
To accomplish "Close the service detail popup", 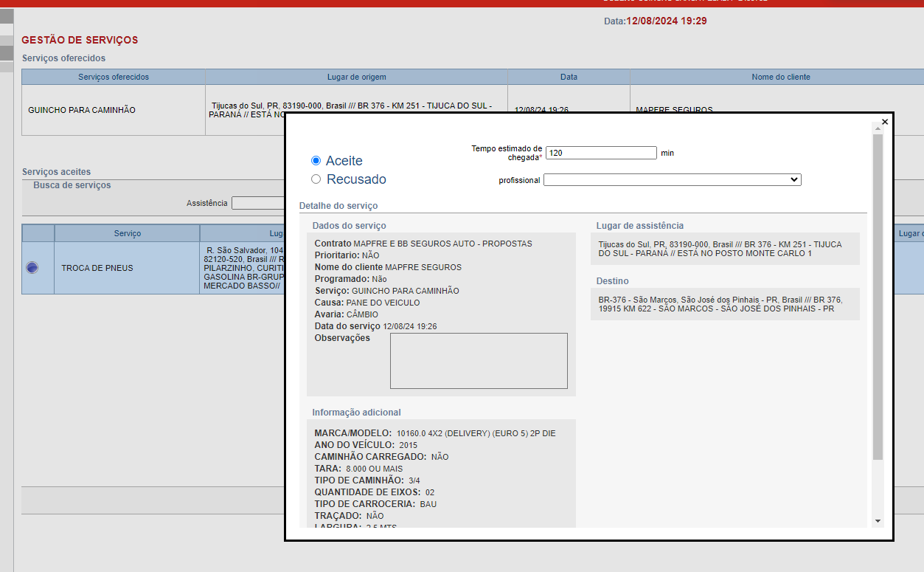I will (884, 122).
